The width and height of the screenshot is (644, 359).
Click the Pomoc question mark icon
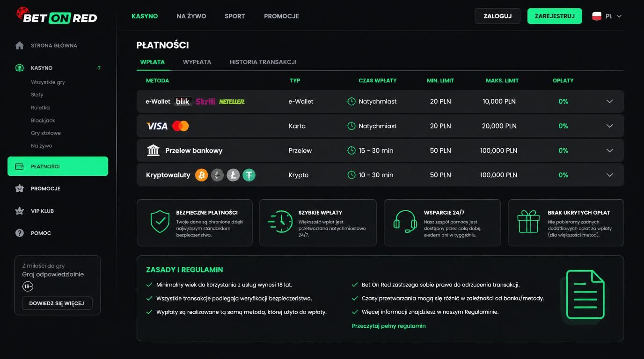[19, 233]
